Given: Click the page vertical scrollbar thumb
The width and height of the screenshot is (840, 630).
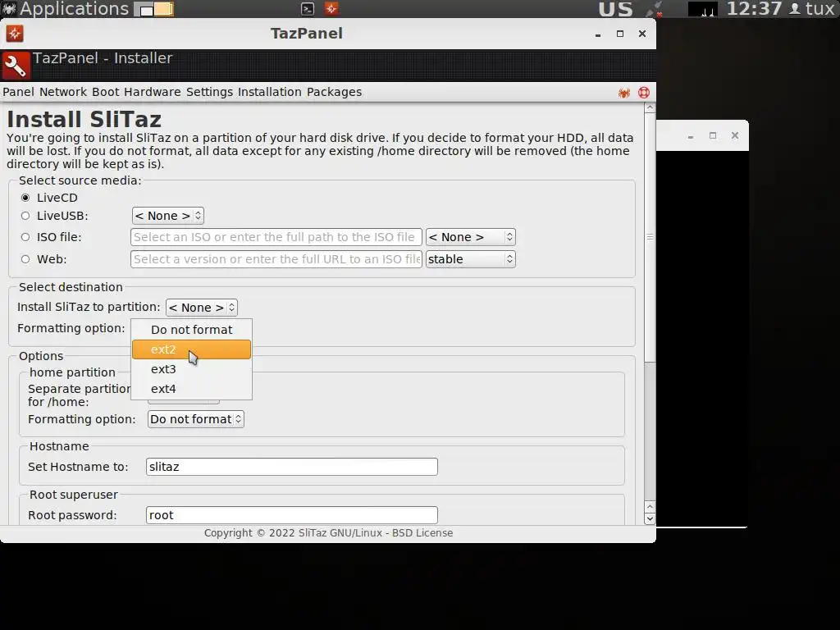Looking at the screenshot, I should [650, 237].
